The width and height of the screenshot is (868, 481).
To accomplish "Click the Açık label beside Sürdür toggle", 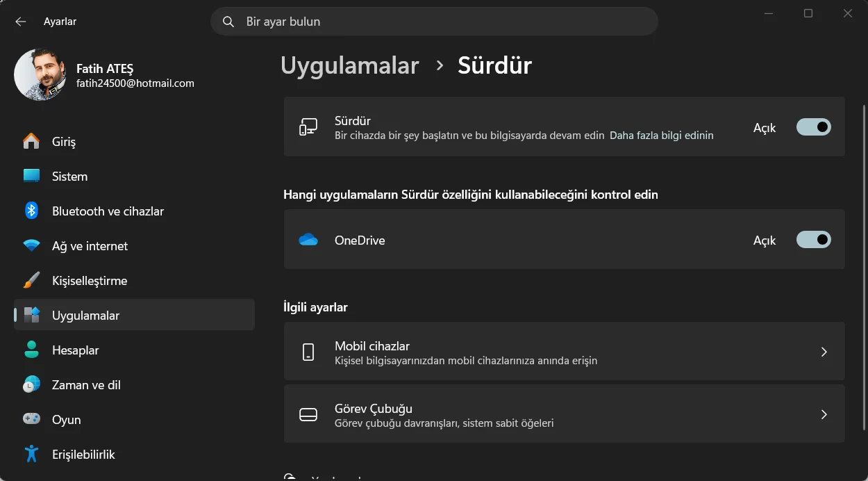I will click(765, 128).
